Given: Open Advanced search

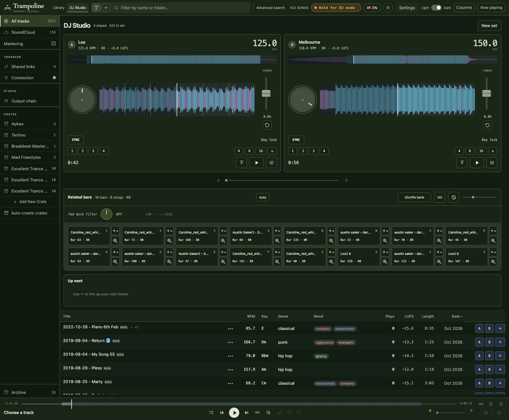Looking at the screenshot, I should pos(270,8).
